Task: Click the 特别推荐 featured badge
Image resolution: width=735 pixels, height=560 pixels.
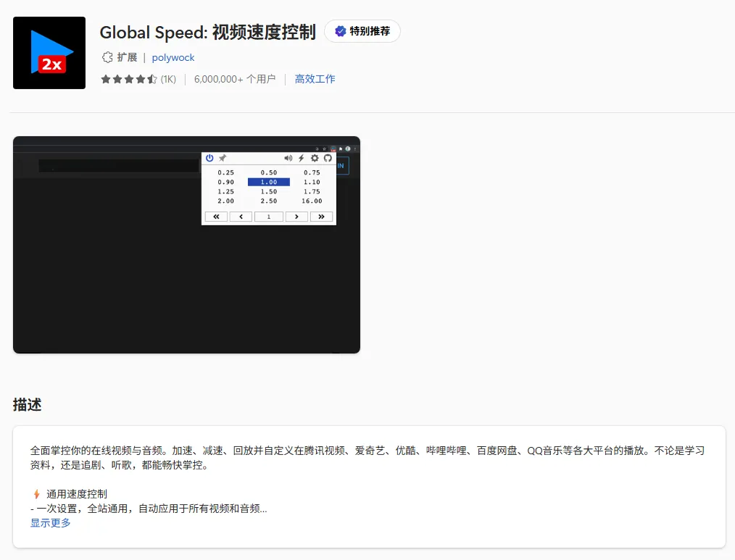Action: [x=362, y=31]
